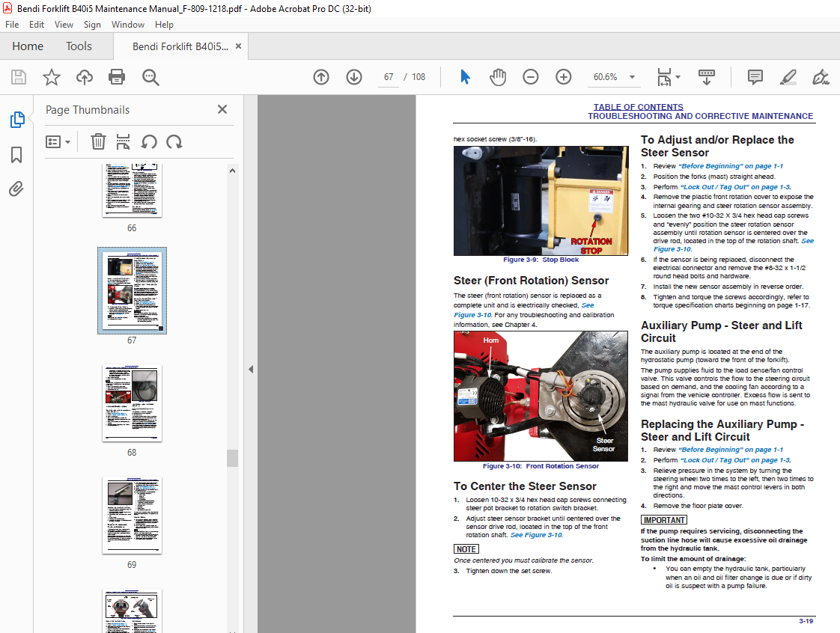
Task: Click the total page count 108
Action: pos(419,77)
